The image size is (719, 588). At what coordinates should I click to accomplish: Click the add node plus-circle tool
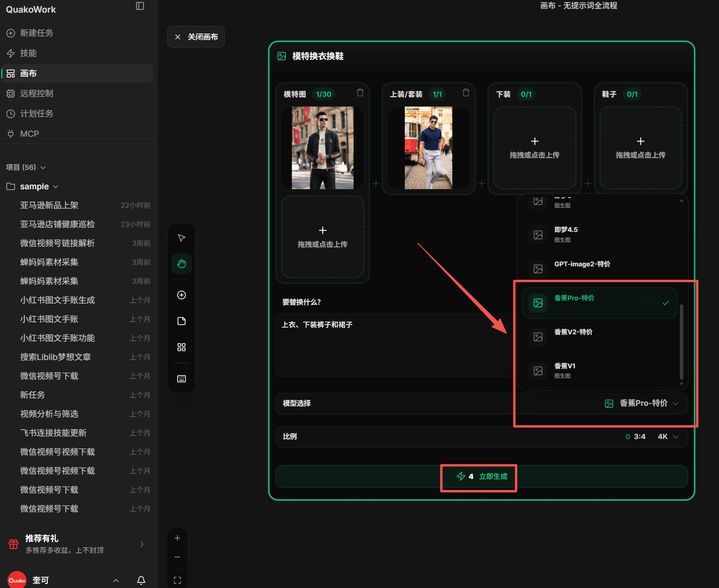[182, 295]
